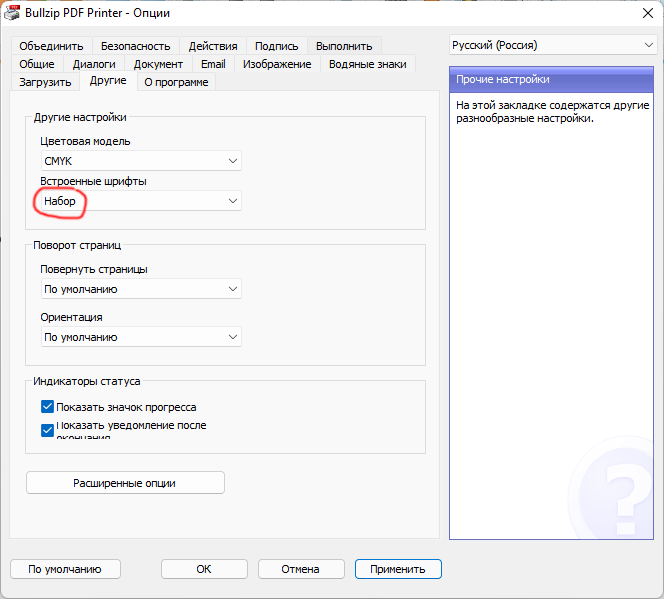Open the Изображение tab

[x=277, y=64]
